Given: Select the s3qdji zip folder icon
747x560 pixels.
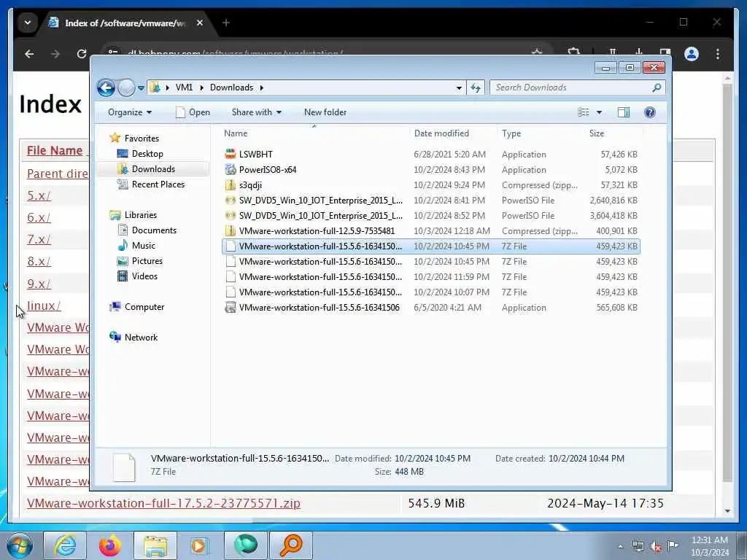Looking at the screenshot, I should (231, 184).
